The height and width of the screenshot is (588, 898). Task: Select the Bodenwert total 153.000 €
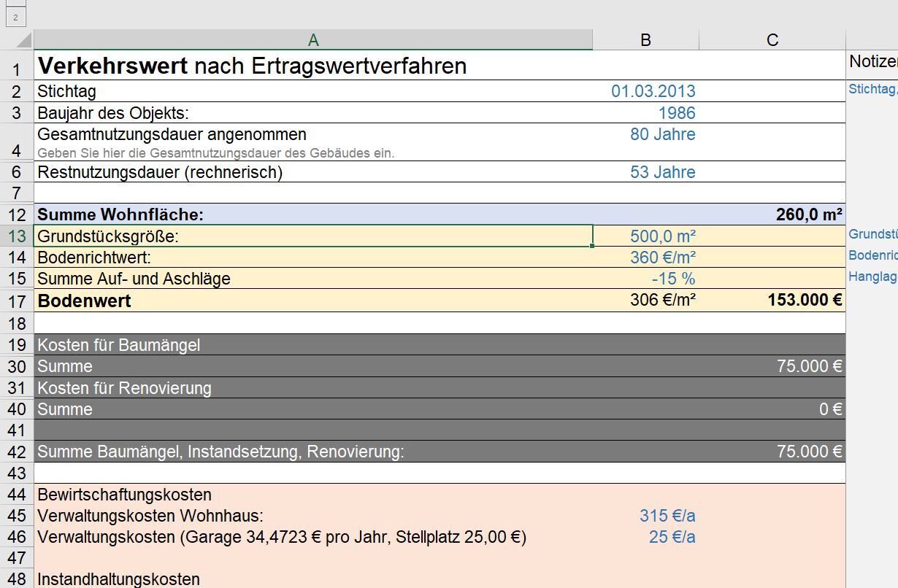804,300
